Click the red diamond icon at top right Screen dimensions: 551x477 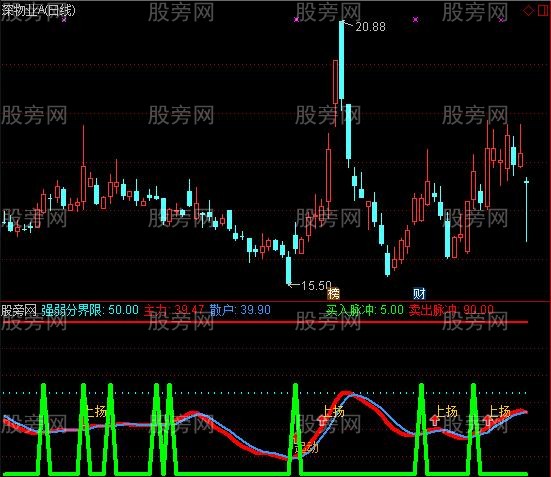[x=528, y=11]
